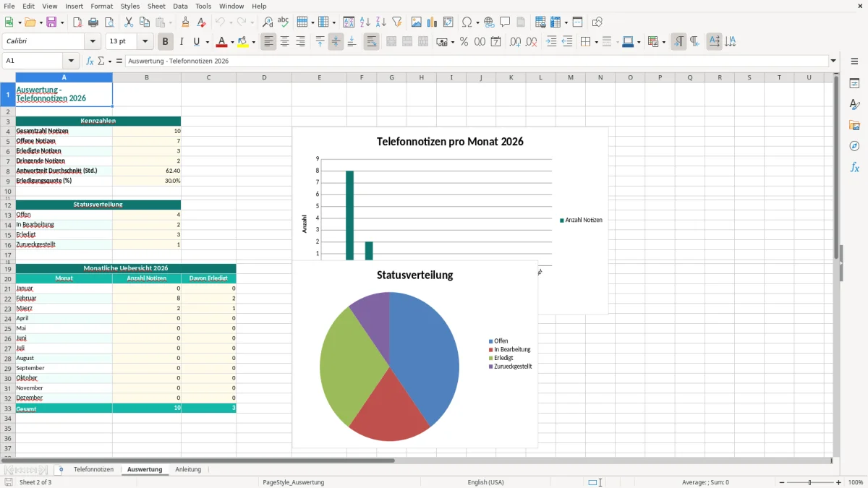Click the Format as Percent icon
Screen dimensions: 868x488
[464, 42]
